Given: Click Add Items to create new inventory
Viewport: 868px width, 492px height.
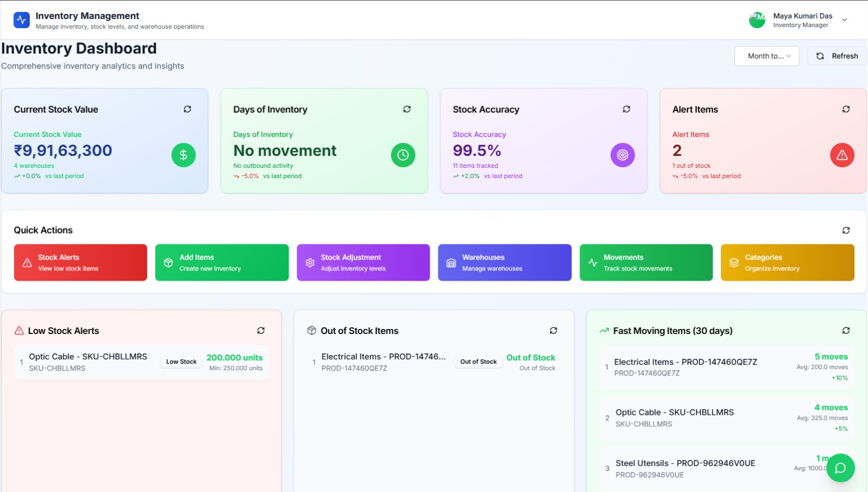Looking at the screenshot, I should (x=221, y=262).
